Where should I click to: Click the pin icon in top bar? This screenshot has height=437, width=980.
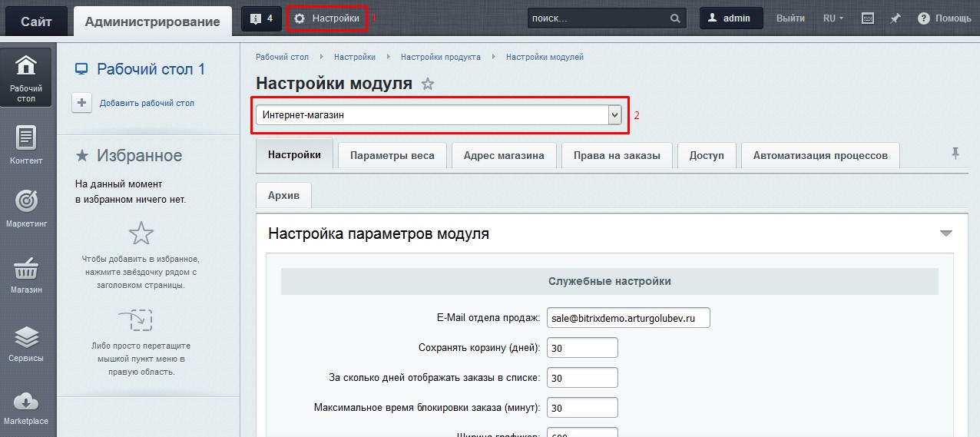click(895, 18)
